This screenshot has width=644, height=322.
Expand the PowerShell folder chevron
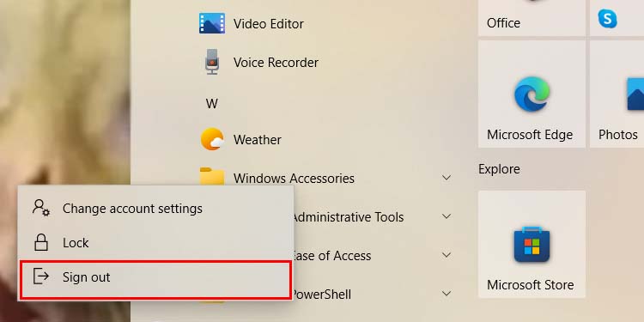pyautogui.click(x=447, y=294)
